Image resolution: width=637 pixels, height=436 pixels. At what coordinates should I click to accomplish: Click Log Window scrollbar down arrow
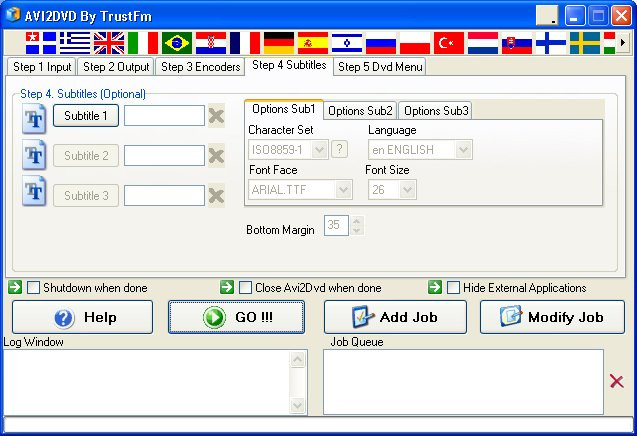pyautogui.click(x=297, y=405)
